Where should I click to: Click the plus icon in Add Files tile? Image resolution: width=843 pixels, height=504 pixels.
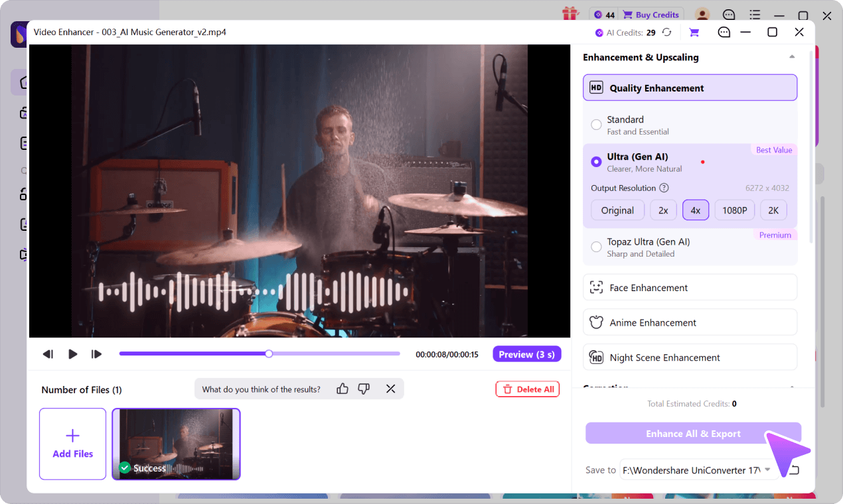tap(73, 436)
